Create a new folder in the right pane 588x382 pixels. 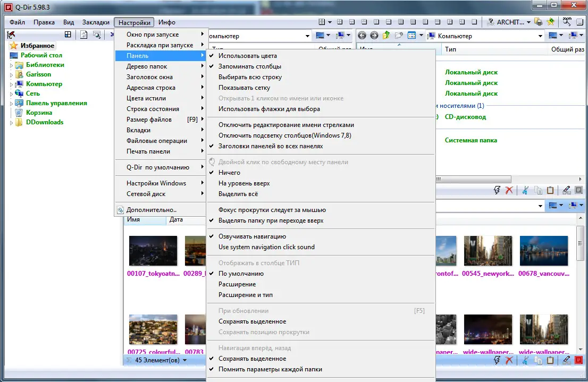(399, 36)
